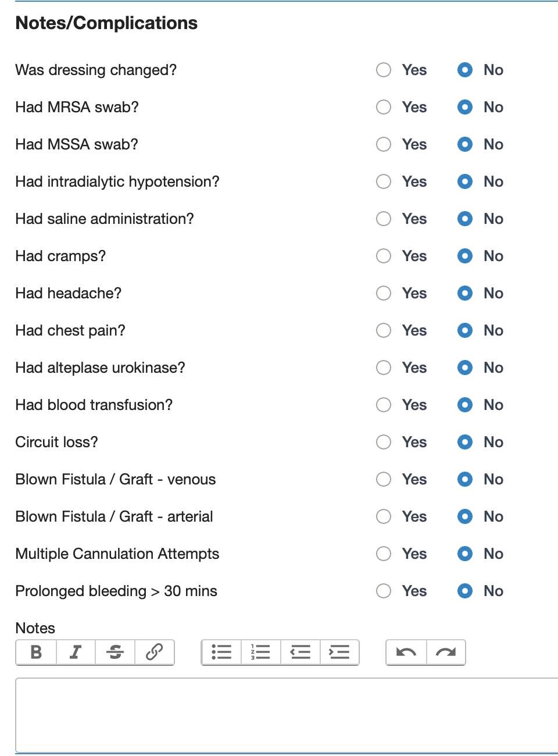Insert a hyperlink in the Notes field
This screenshot has width=558, height=756.
point(154,652)
